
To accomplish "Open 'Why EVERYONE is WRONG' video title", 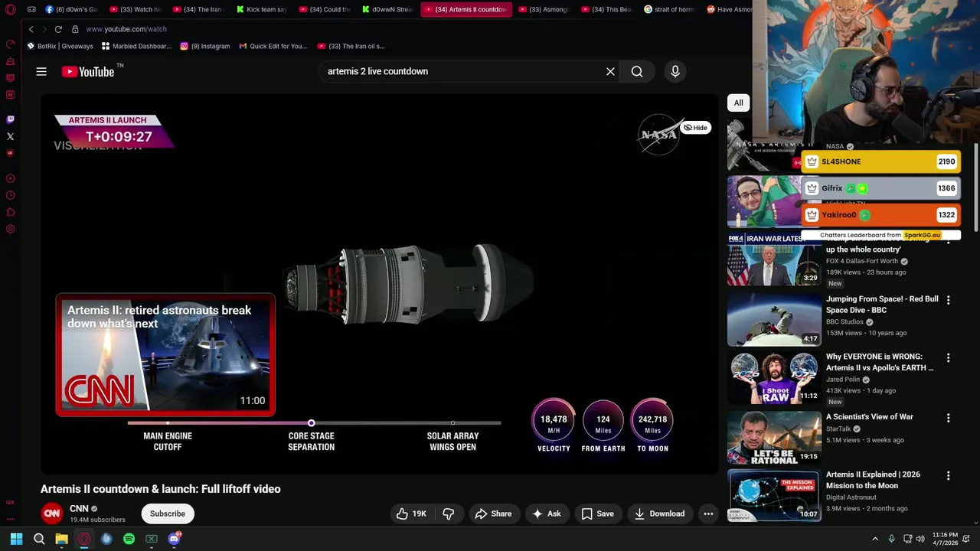I will 880,362.
